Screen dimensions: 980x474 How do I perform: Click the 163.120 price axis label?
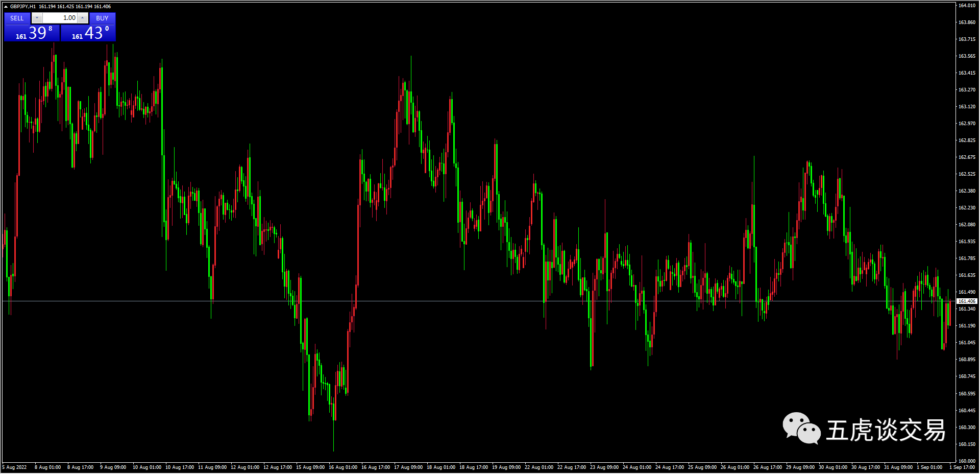pos(967,107)
